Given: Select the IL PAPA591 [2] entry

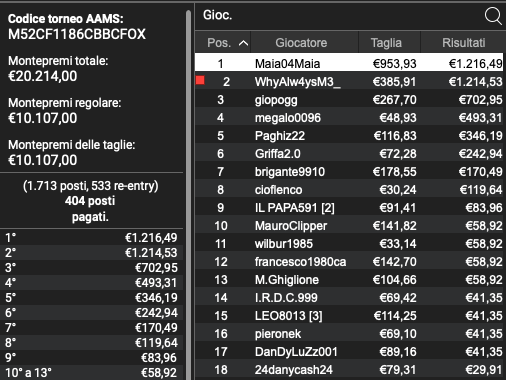Looking at the screenshot, I should coord(349,208).
